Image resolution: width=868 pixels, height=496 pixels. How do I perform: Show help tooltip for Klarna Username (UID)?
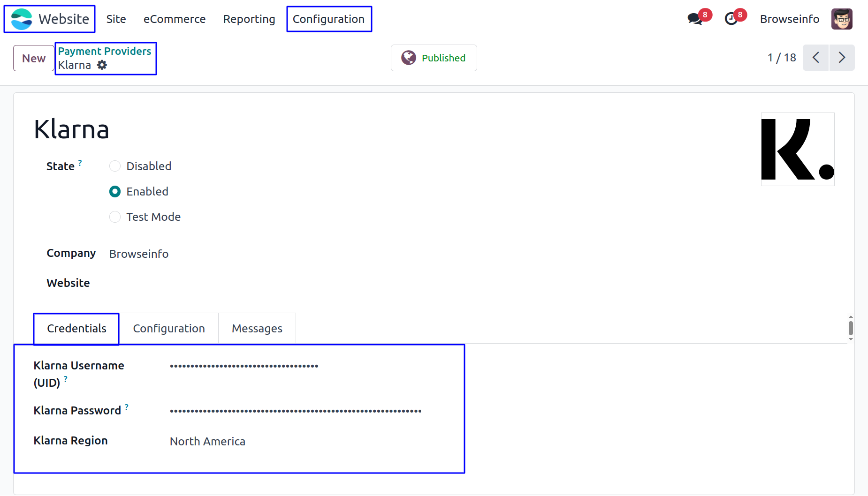point(66,379)
